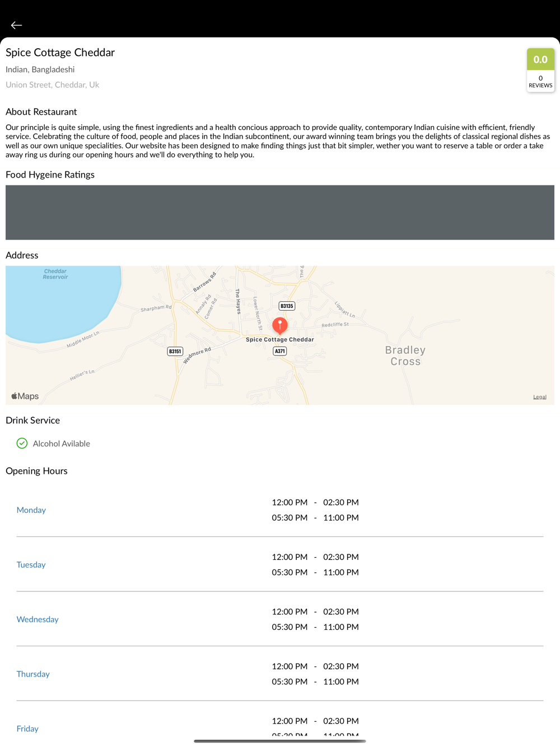
Task: Tap the Union Street, Cheddar, Uk address
Action: pos(52,85)
